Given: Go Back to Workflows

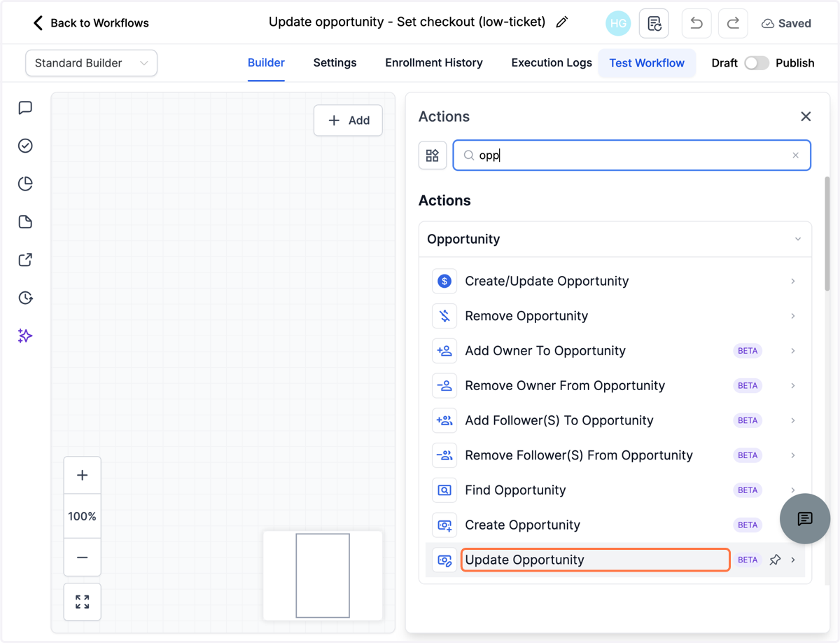Looking at the screenshot, I should 91,23.
